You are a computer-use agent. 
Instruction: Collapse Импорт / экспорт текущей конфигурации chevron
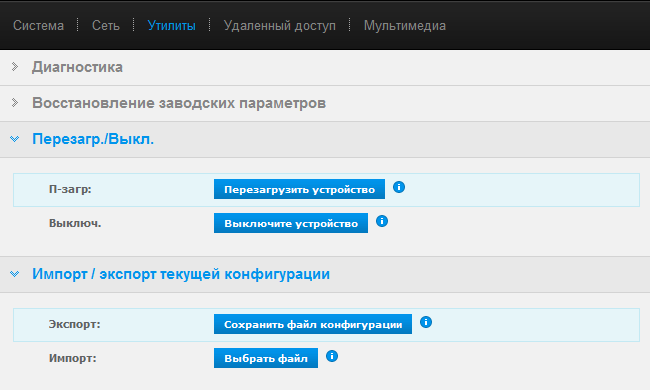click(15, 274)
